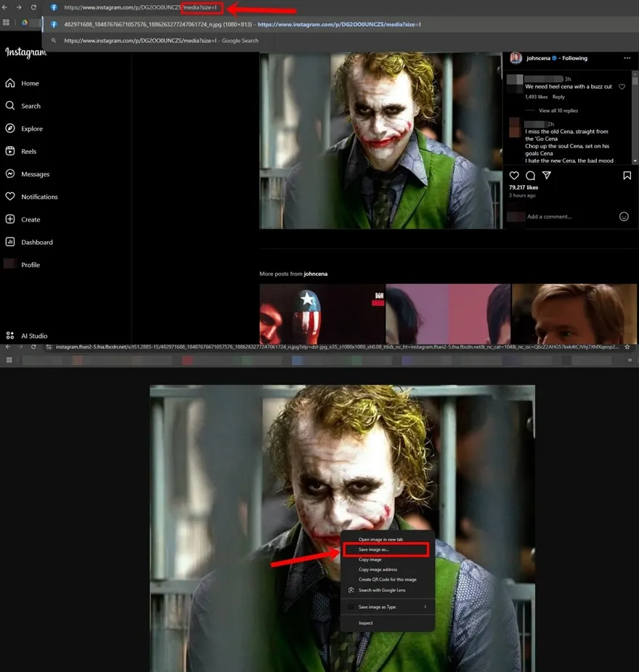Select 'Copy image address' menu entry
The height and width of the screenshot is (672, 639).
(378, 570)
